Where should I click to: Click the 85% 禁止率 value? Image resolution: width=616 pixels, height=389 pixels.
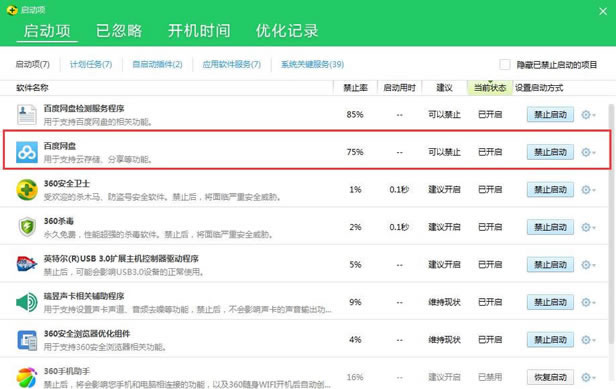pos(355,115)
